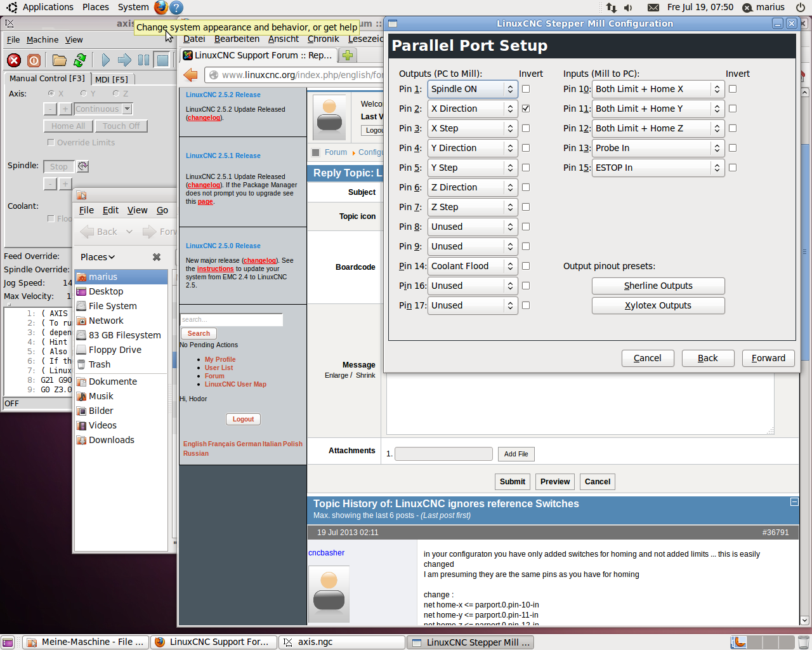Click the show desktop icon in bottom panel
812x650 pixels.
coord(8,642)
